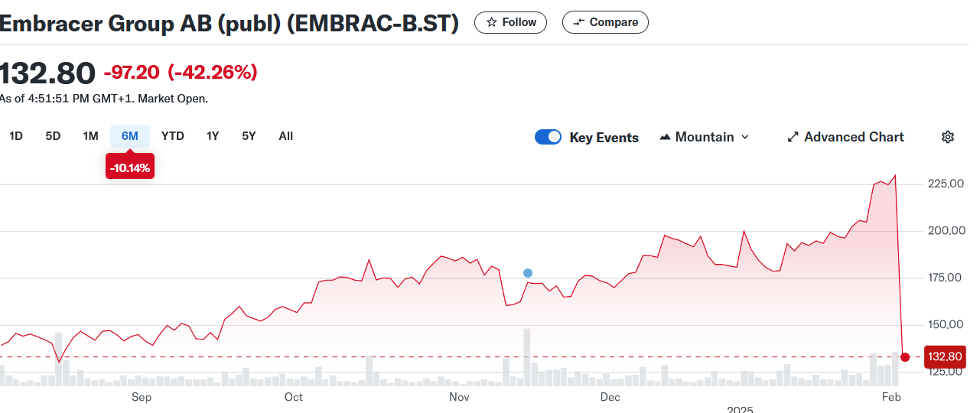Click the blue key event marker in November
The width and height of the screenshot is (980, 413).
pos(527,273)
